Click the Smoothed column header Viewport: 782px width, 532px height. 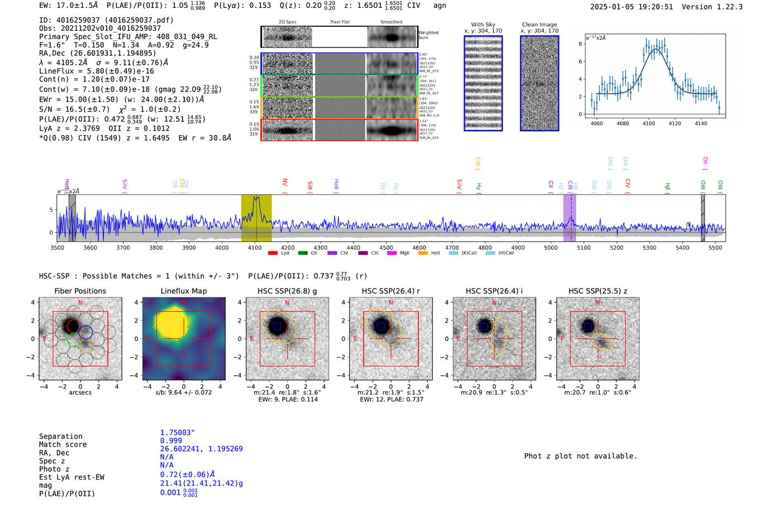392,22
